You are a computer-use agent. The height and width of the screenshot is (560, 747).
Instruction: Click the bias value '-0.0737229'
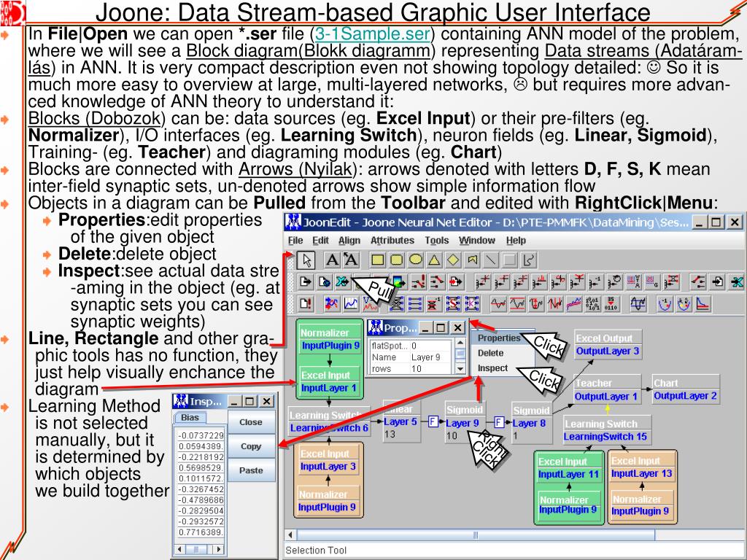[201, 435]
